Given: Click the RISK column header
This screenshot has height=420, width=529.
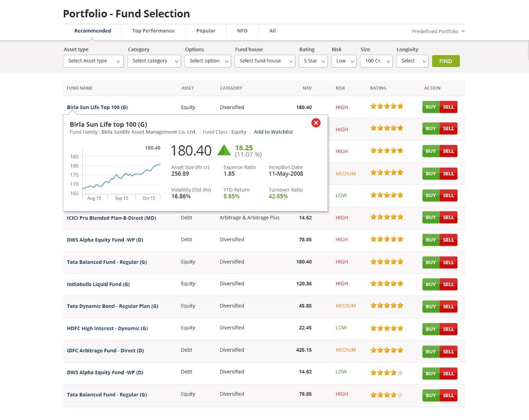Looking at the screenshot, I should tap(340, 88).
